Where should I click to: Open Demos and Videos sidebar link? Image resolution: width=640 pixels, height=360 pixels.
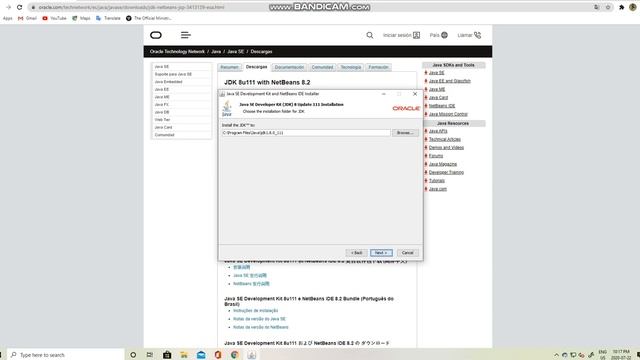446,148
